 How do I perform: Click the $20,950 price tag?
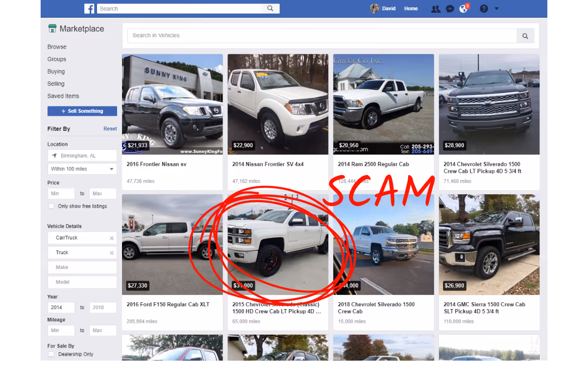click(349, 146)
